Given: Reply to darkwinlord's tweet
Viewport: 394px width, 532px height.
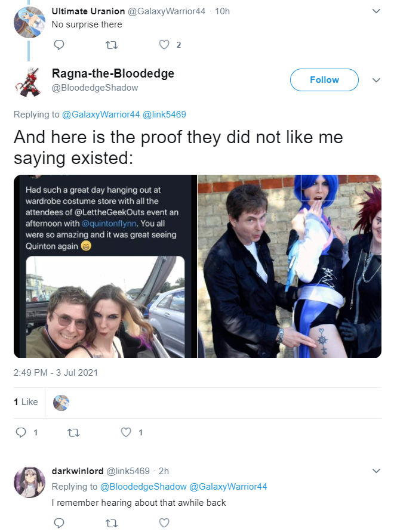Looking at the screenshot, I should click(59, 523).
